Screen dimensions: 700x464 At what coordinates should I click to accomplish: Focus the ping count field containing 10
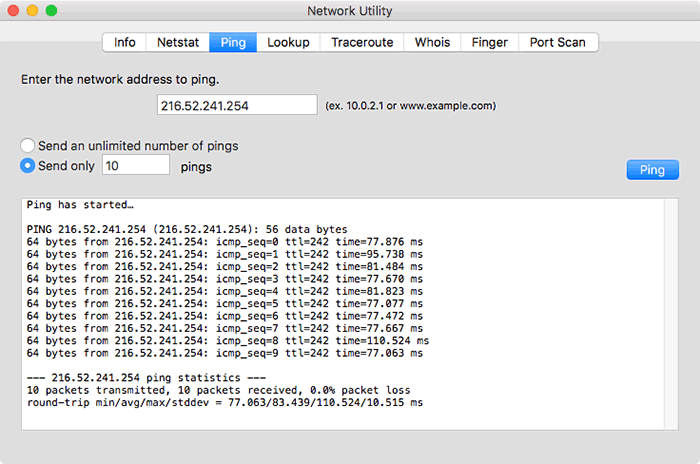[136, 165]
